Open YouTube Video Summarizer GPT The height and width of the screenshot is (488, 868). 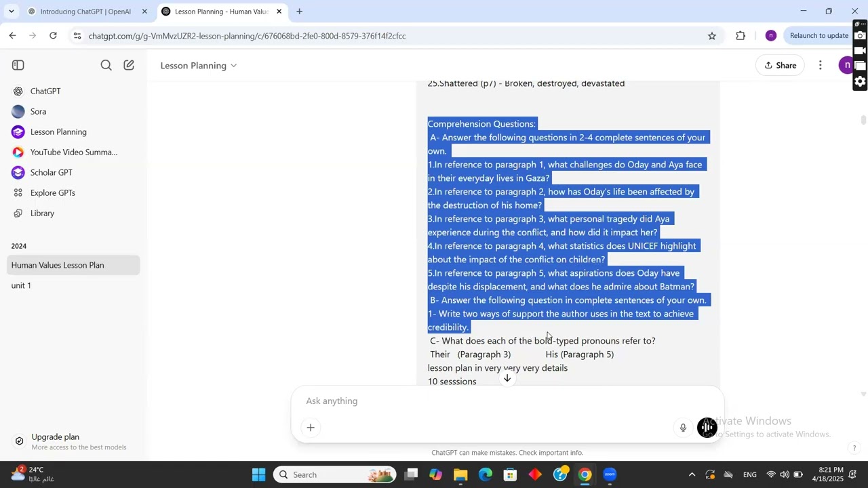(x=73, y=152)
